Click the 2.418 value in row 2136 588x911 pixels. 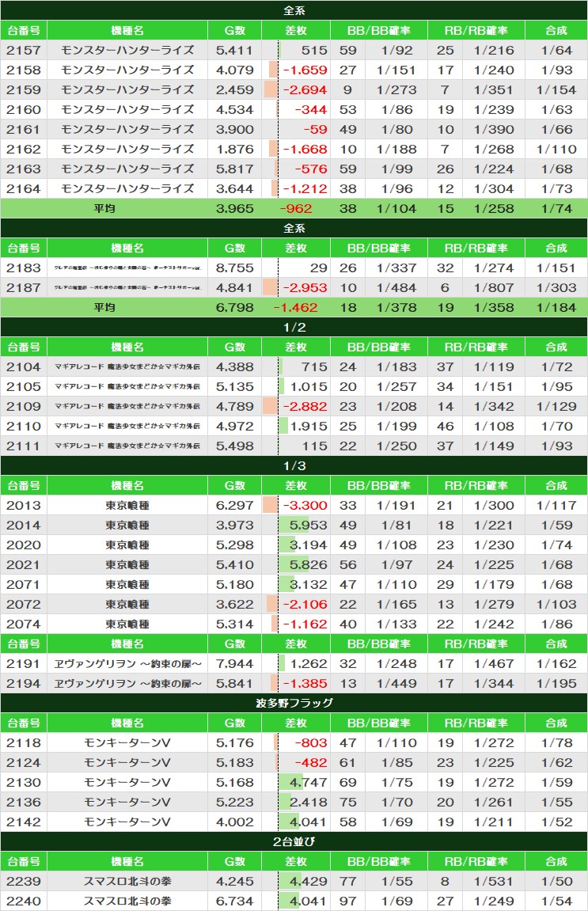tap(309, 801)
